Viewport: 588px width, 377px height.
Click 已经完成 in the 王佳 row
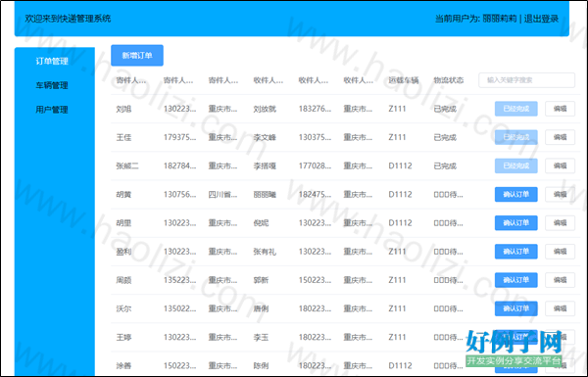[x=516, y=137]
